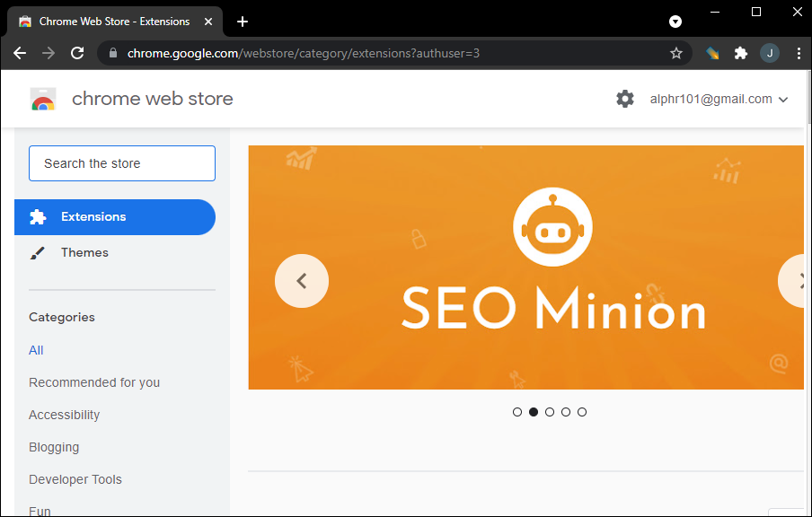Click the puzzle piece icon beside Extensions
Viewport: 812px width, 517px height.
pos(38,217)
